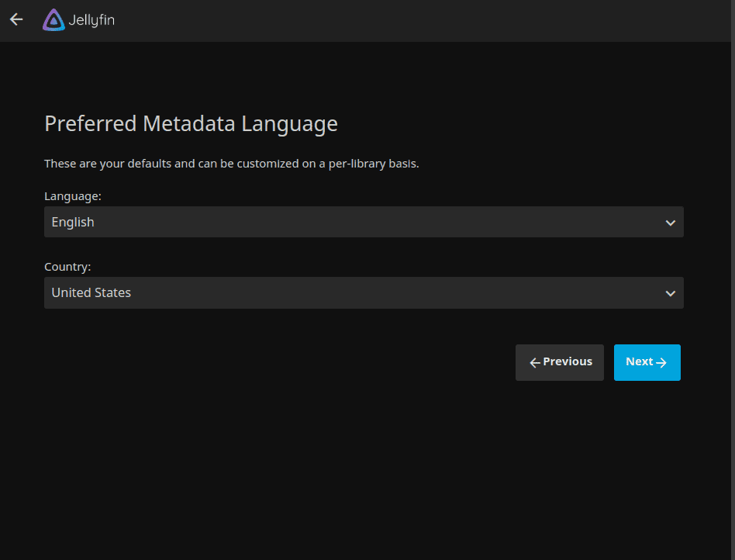Screen dimensions: 735x560
Task: Click the chevron on the Language field
Action: pos(671,223)
